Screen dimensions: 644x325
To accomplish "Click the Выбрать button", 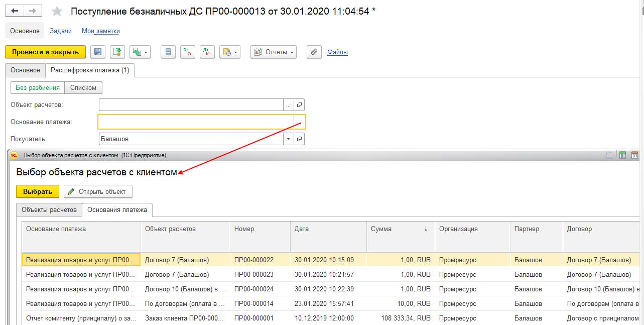I will [x=38, y=191].
